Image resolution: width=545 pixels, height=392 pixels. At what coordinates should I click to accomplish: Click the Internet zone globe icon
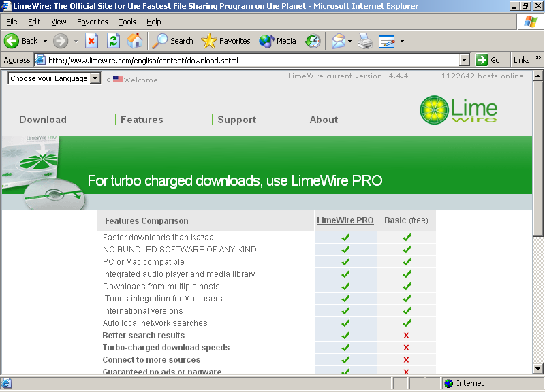pos(448,383)
